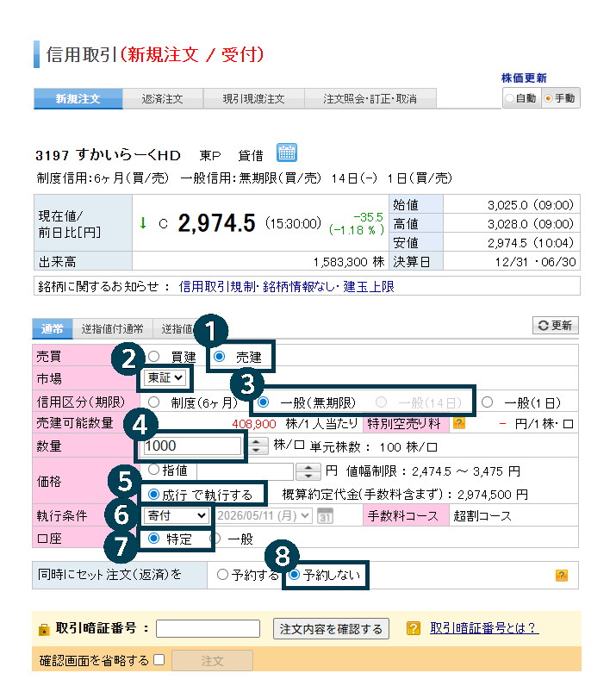Select the 通常 order type tab
This screenshot has height=698, width=616.
click(x=53, y=328)
